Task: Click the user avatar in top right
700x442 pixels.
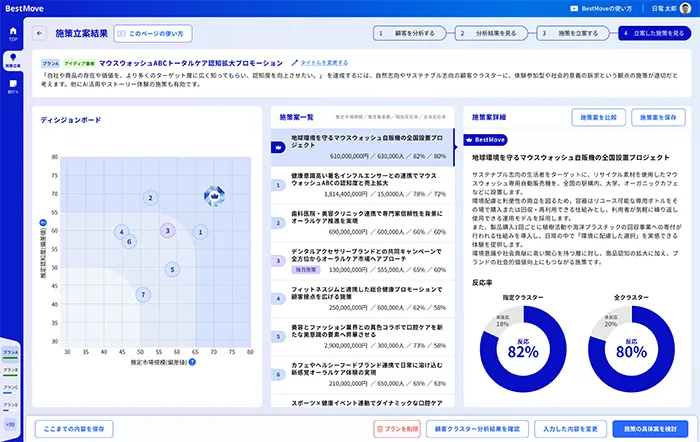Action: [x=685, y=8]
